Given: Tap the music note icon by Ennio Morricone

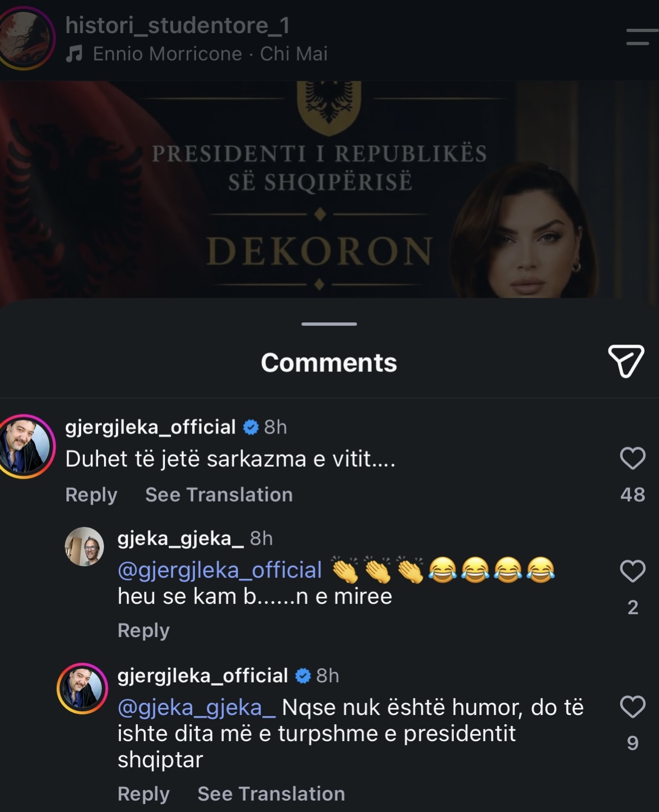Looking at the screenshot, I should click(74, 53).
